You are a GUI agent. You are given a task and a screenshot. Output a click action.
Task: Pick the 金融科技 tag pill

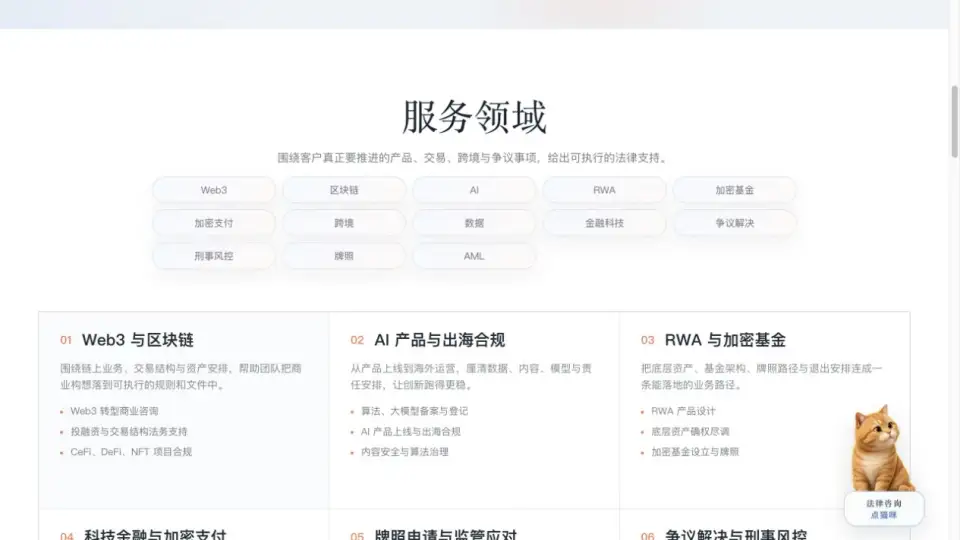(604, 223)
